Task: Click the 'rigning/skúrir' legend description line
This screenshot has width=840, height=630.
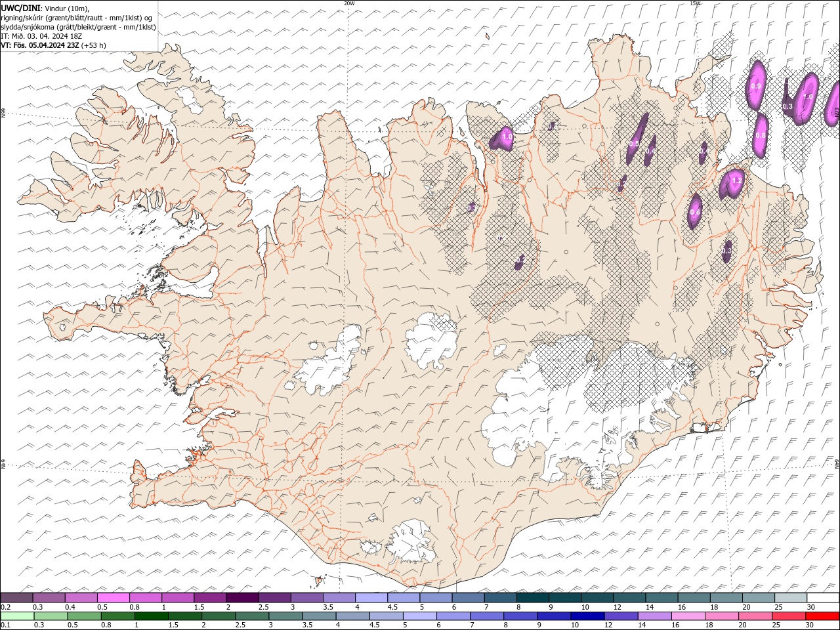Action: tap(77, 18)
